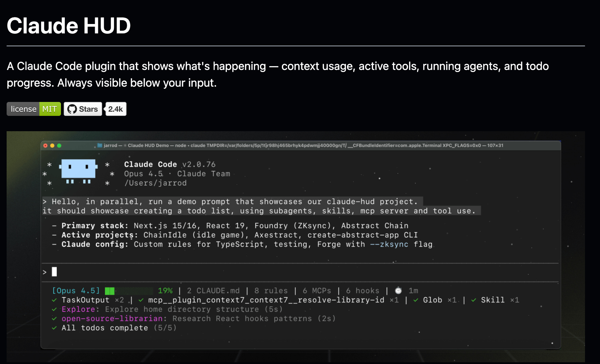Click the checkmark beside open-source-librarian agent
This screenshot has width=600, height=364.
[54, 318]
